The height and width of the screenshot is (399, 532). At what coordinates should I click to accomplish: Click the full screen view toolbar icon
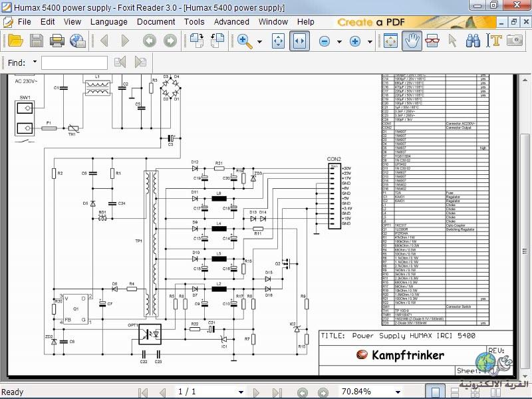click(390, 41)
